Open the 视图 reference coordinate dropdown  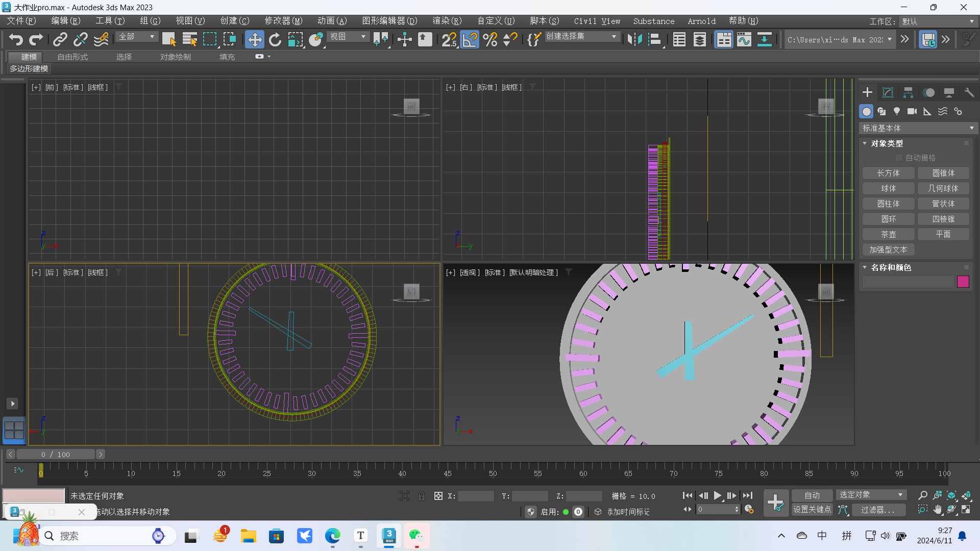tap(348, 37)
